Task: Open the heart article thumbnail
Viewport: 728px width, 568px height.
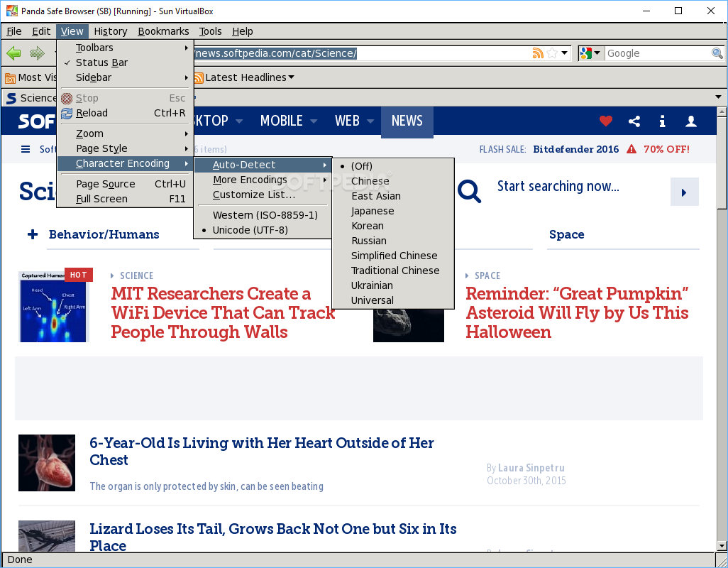Action: tap(46, 463)
